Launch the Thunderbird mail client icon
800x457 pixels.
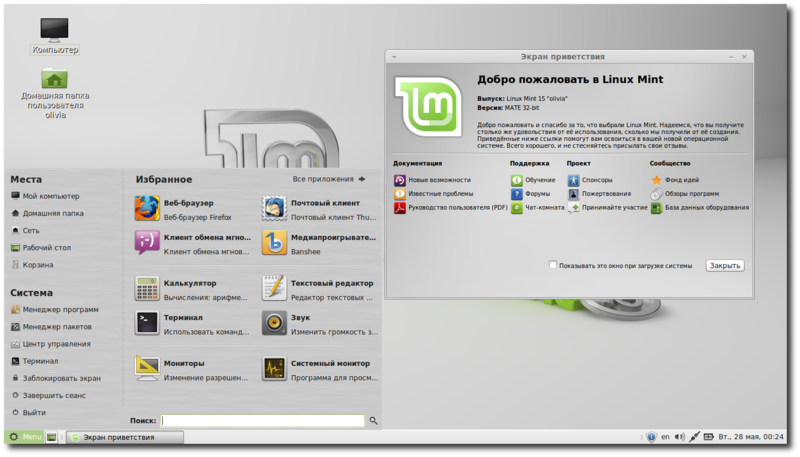pos(274,209)
